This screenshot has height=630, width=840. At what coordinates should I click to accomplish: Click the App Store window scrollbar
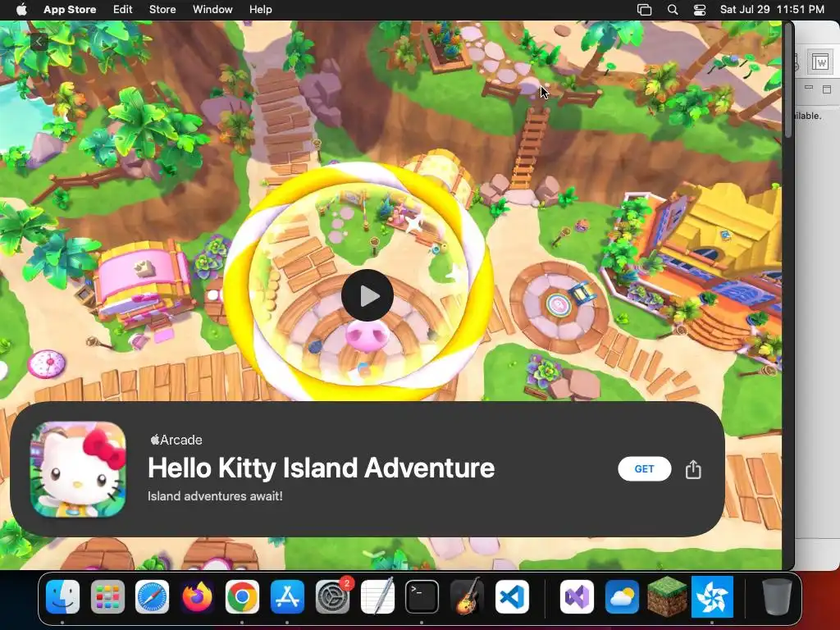[x=788, y=80]
